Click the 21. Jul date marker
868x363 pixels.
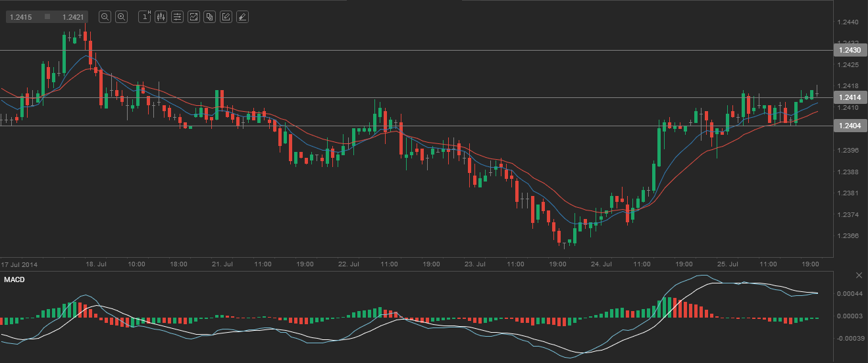pos(222,264)
